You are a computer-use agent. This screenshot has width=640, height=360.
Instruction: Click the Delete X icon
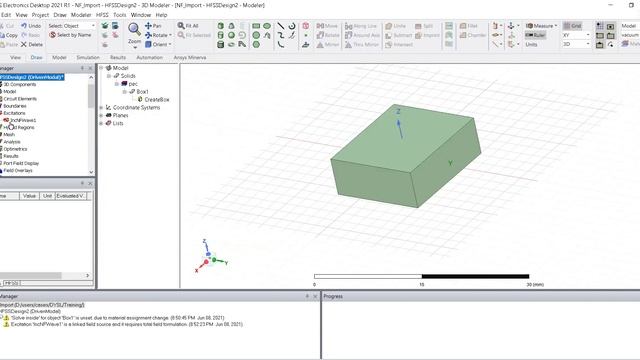24,44
